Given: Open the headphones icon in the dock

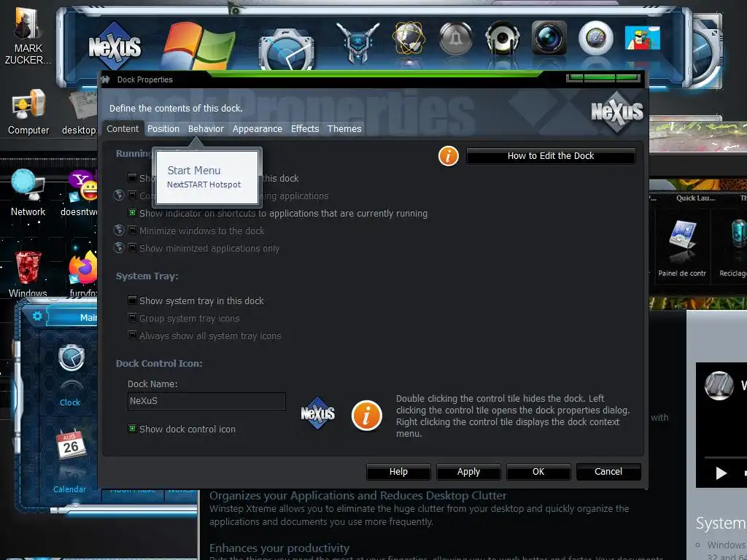Looking at the screenshot, I should coord(502,38).
